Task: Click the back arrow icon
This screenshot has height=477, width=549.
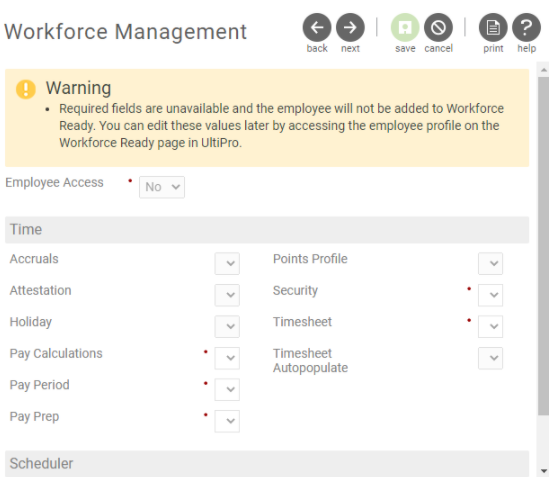Action: [317, 27]
